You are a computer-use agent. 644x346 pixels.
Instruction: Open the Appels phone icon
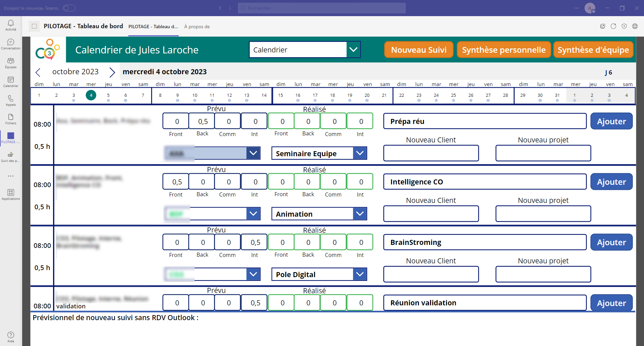pos(11,100)
